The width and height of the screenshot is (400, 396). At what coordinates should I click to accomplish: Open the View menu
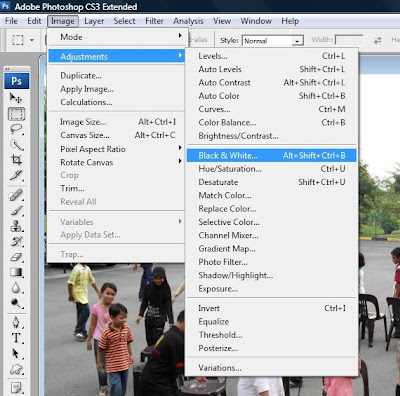(222, 21)
